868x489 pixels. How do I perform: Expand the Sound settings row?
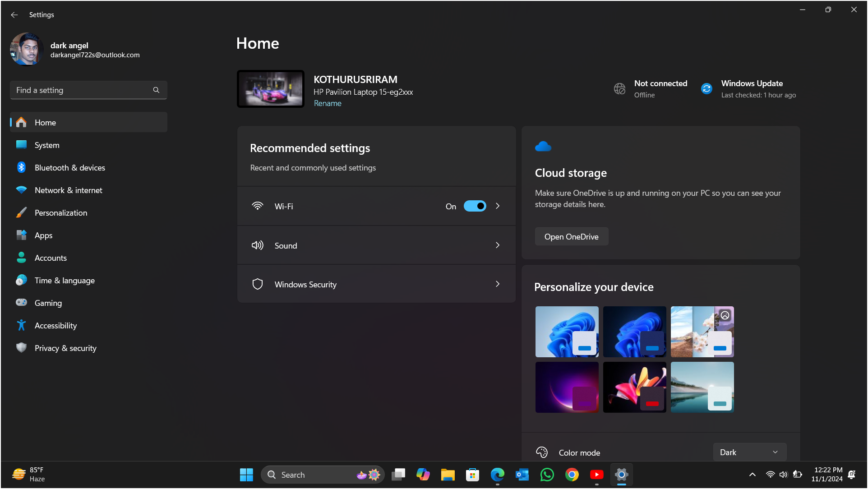376,245
